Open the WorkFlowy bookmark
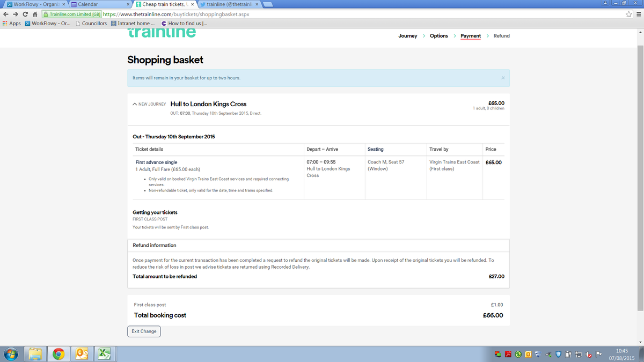 click(x=48, y=23)
